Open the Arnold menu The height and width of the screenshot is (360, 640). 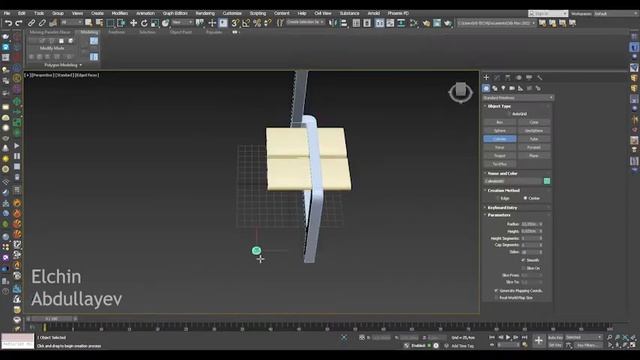pos(373,13)
